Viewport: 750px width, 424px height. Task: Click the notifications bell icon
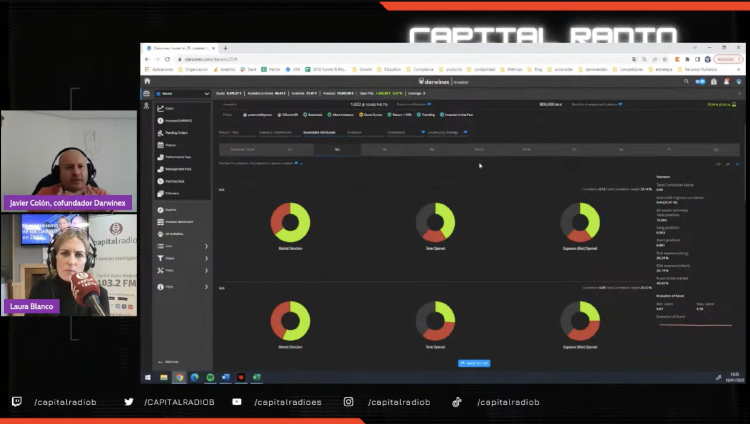(x=727, y=81)
